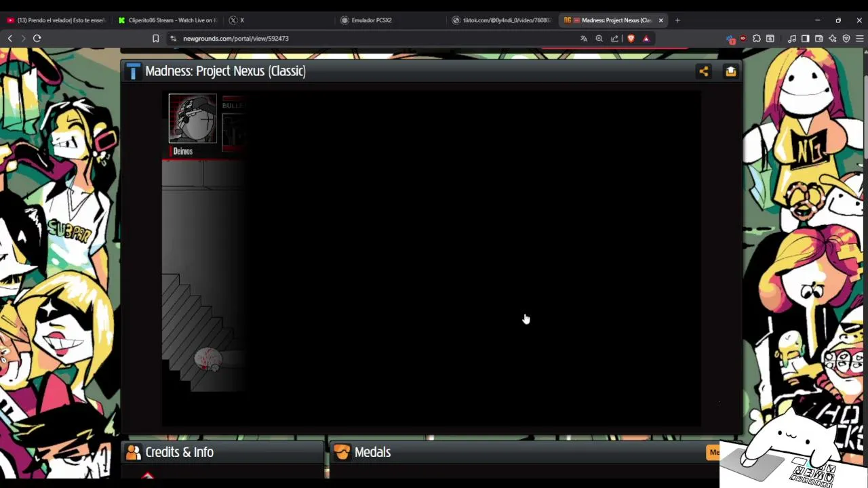The image size is (868, 488).
Task: Switch to the Cliperito06 Stream Kick tab
Action: tap(167, 20)
